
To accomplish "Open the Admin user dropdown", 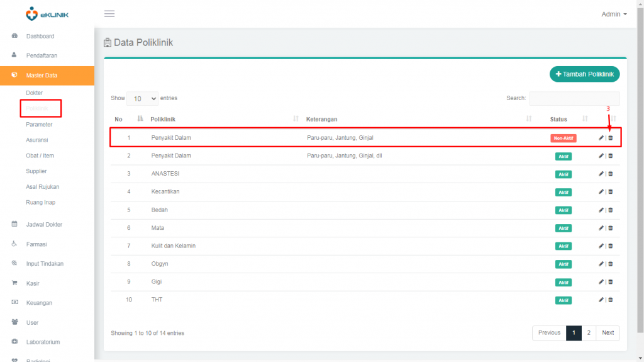I will coord(614,14).
